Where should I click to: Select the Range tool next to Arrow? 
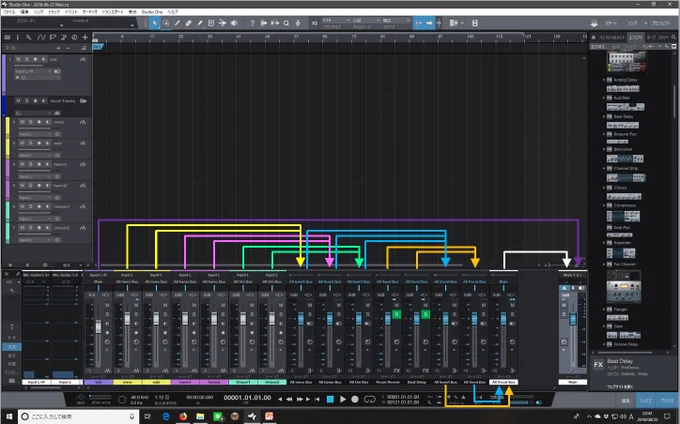(x=166, y=23)
